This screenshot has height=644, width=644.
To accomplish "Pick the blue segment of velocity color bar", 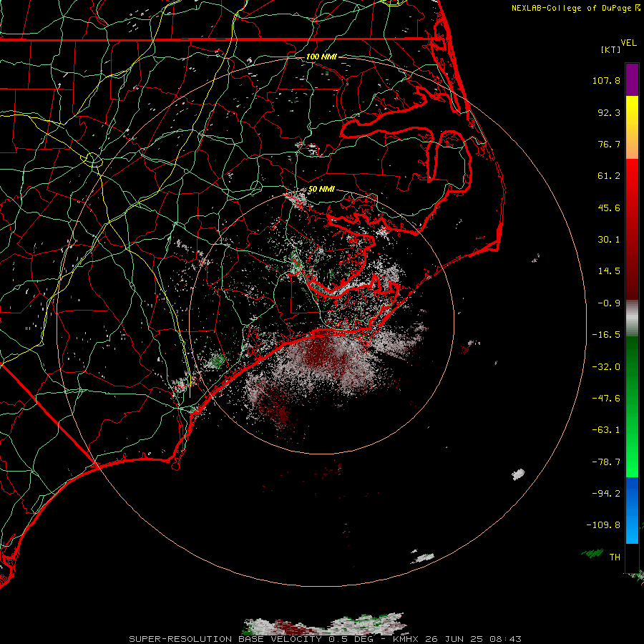I will (x=632, y=510).
